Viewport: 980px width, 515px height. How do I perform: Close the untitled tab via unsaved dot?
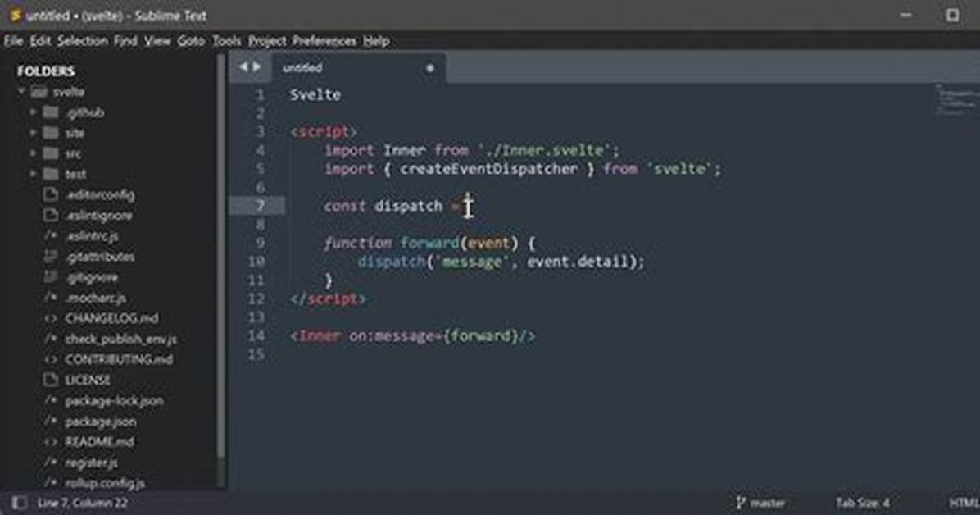coord(430,68)
